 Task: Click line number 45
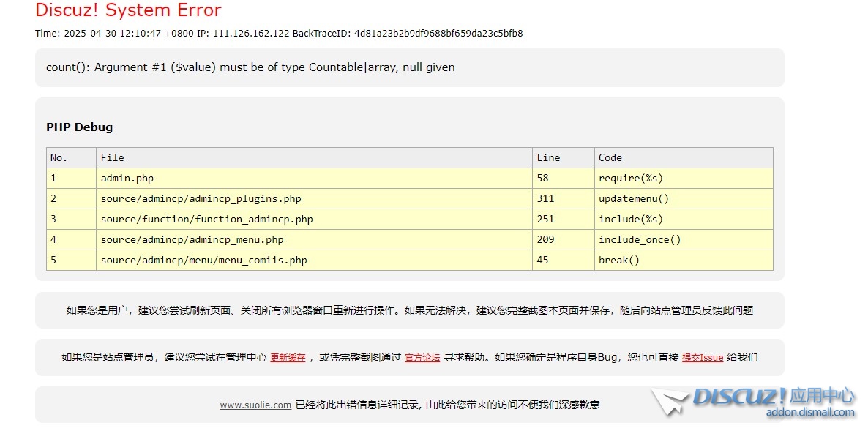pyautogui.click(x=564, y=260)
